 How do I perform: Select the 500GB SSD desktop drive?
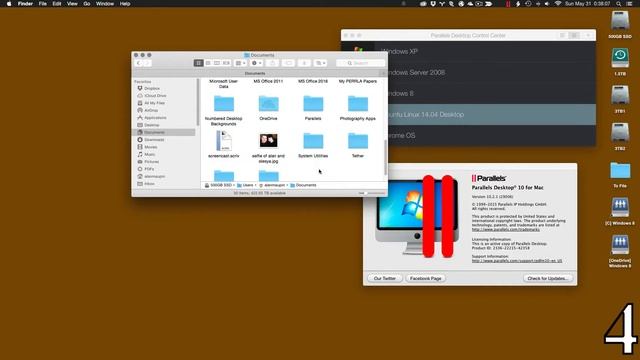(x=620, y=20)
